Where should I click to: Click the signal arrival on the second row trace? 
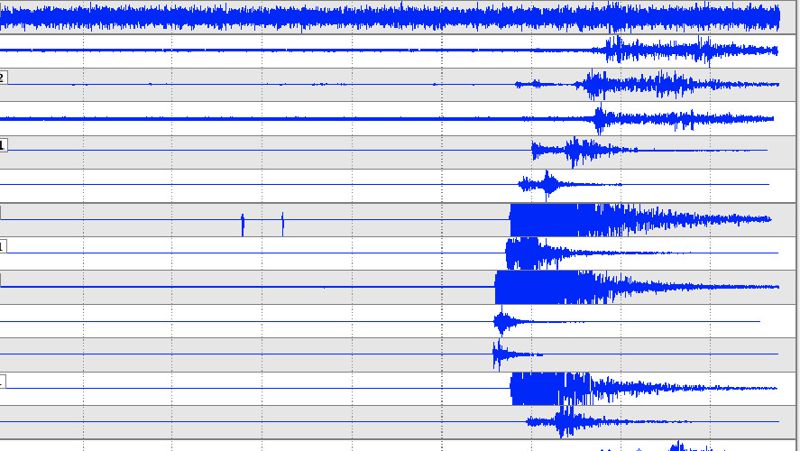click(x=612, y=50)
